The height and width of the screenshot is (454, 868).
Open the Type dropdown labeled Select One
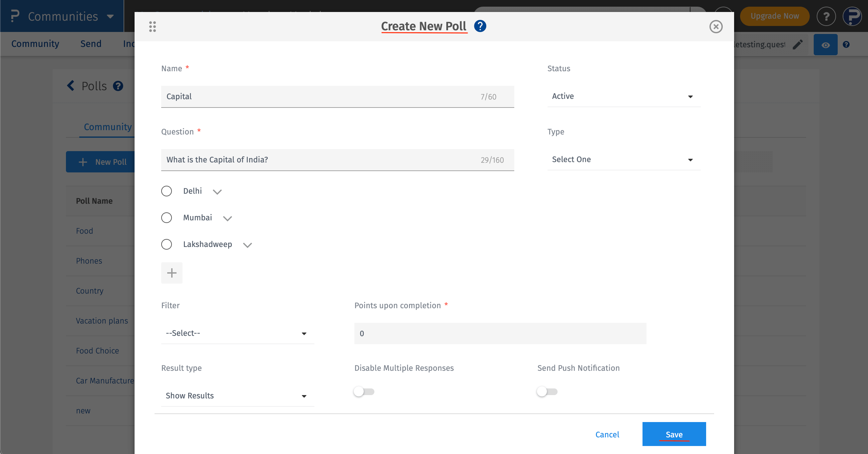(x=624, y=159)
